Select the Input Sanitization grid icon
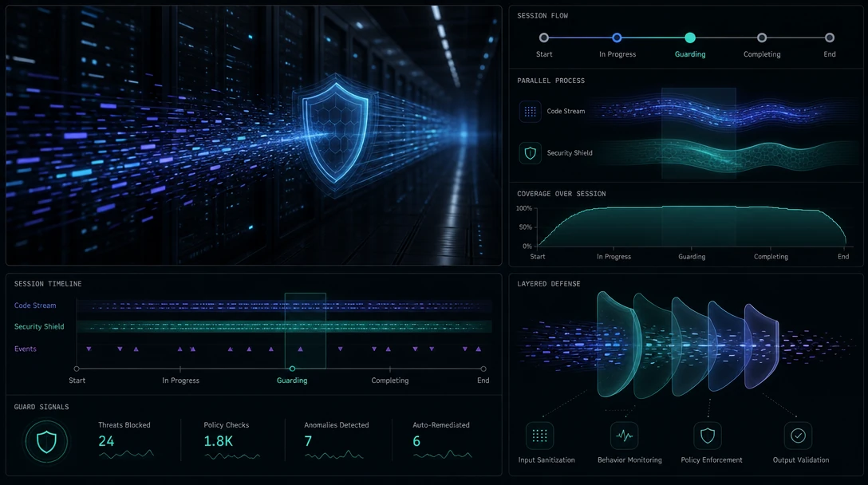The width and height of the screenshot is (868, 485). pos(540,436)
